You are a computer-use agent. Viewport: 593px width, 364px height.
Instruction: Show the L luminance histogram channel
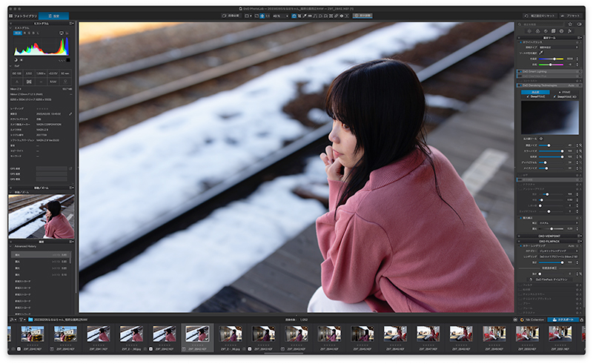coord(38,33)
